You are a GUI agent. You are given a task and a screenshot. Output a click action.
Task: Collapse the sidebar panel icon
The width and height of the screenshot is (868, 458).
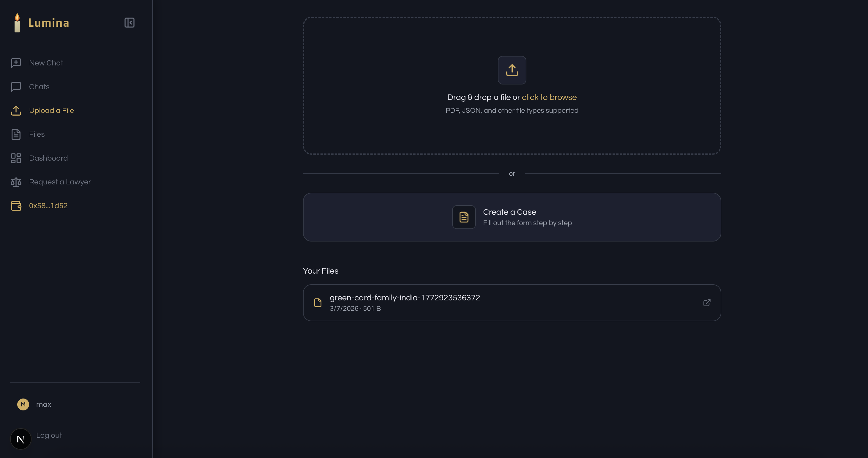click(x=130, y=23)
